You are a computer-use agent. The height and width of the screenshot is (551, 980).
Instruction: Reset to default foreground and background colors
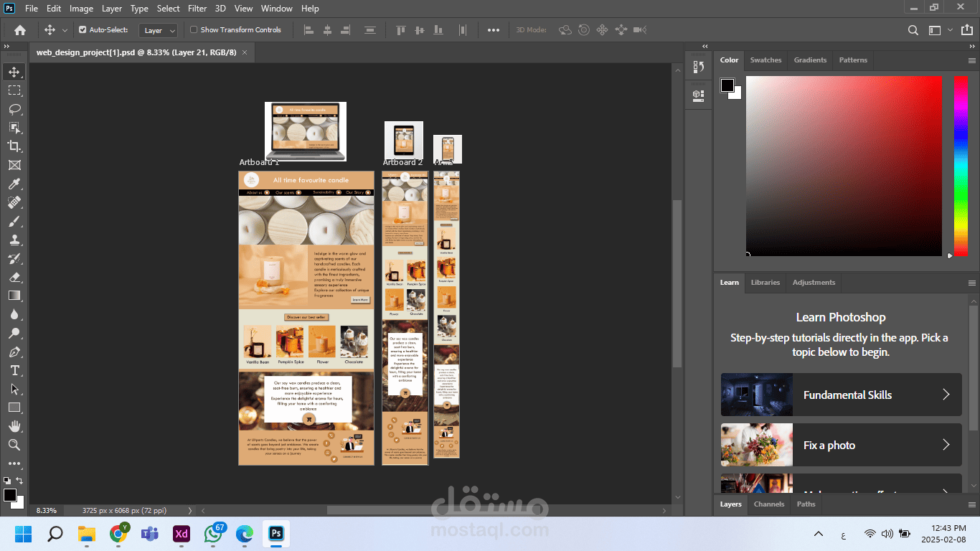tap(6, 481)
